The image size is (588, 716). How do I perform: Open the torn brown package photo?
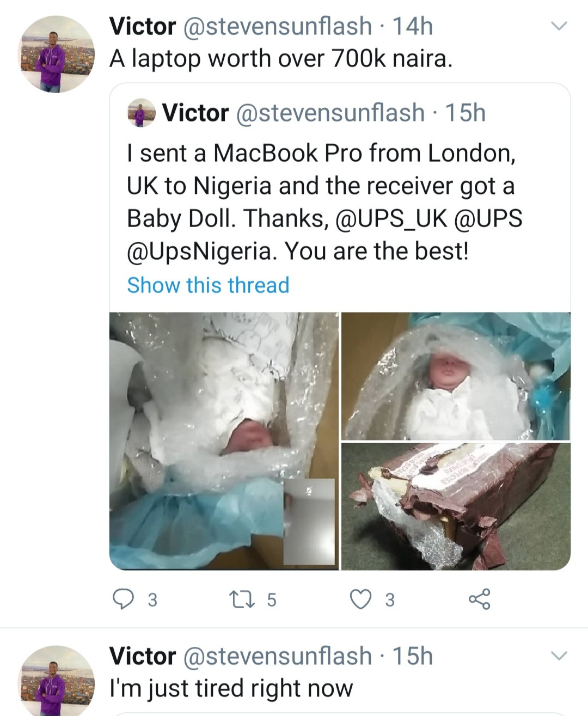click(456, 506)
